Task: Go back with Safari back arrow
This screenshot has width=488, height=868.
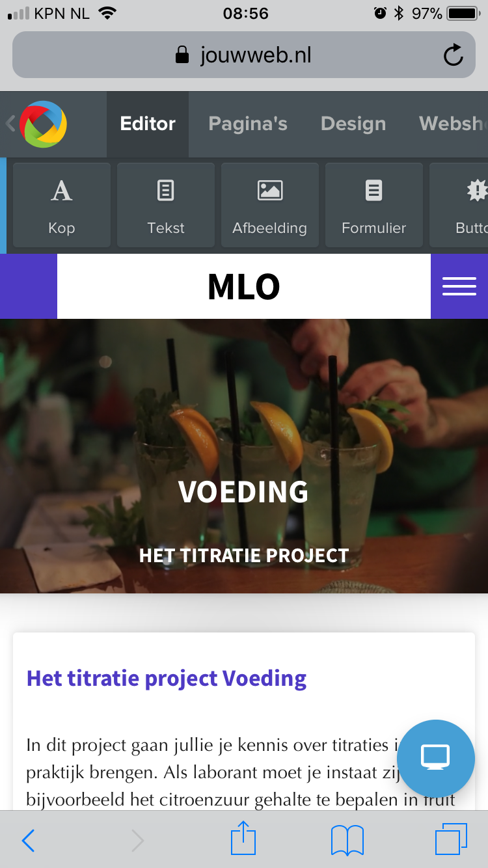Action: point(28,841)
